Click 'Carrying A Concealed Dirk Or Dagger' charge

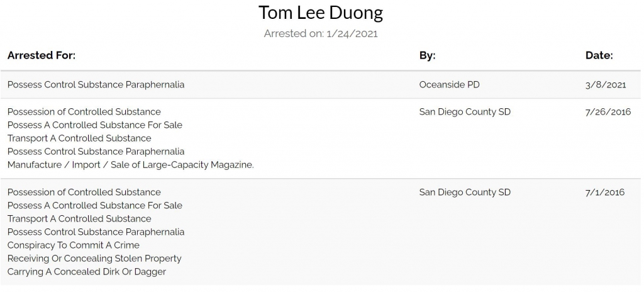(x=86, y=272)
